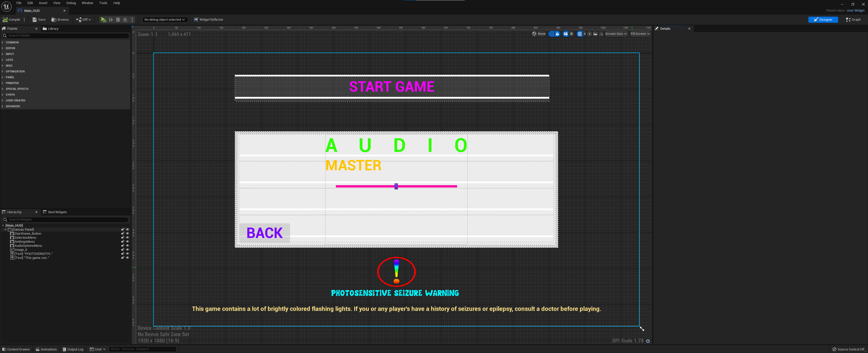Click the localization globe preview icon

pos(534,34)
